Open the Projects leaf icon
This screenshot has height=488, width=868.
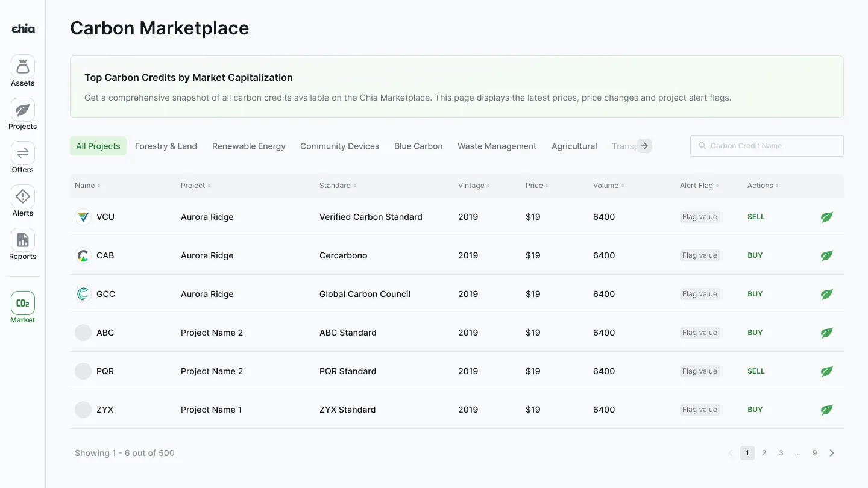point(23,110)
